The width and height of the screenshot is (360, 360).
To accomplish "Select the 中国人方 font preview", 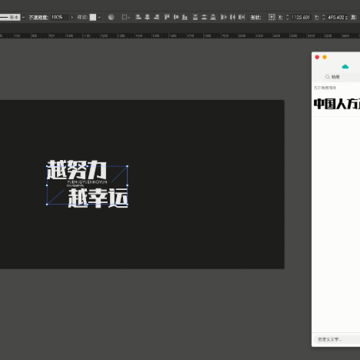I will [337, 104].
